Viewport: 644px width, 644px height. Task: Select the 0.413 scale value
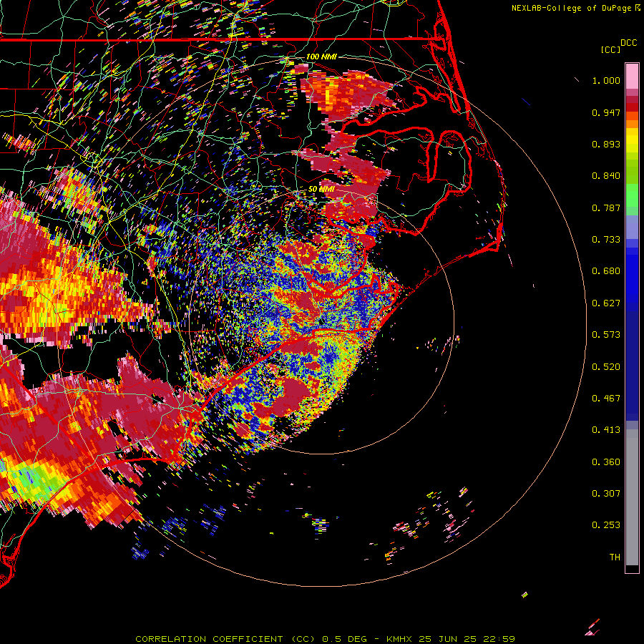[x=606, y=430]
